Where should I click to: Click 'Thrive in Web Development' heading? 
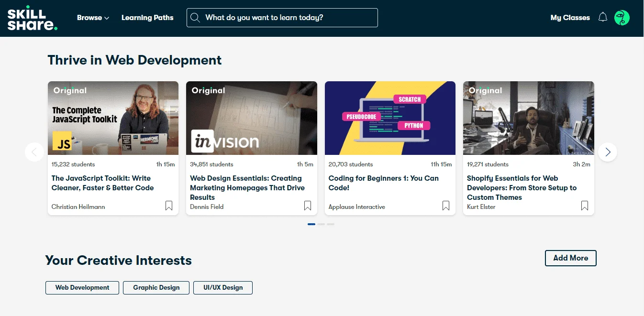click(134, 60)
